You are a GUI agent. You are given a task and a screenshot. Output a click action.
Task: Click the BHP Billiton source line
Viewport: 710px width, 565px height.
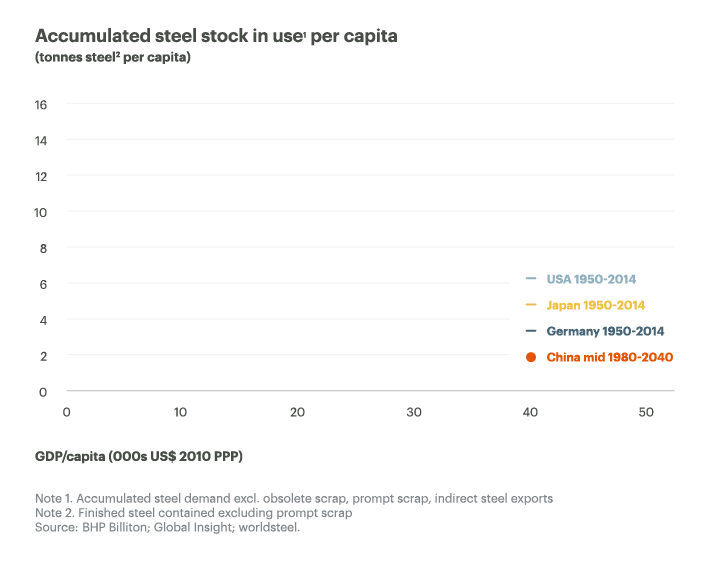(168, 528)
